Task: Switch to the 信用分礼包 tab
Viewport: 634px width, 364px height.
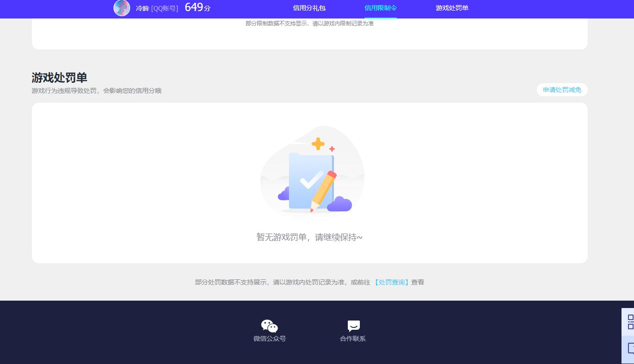Action: 309,8
